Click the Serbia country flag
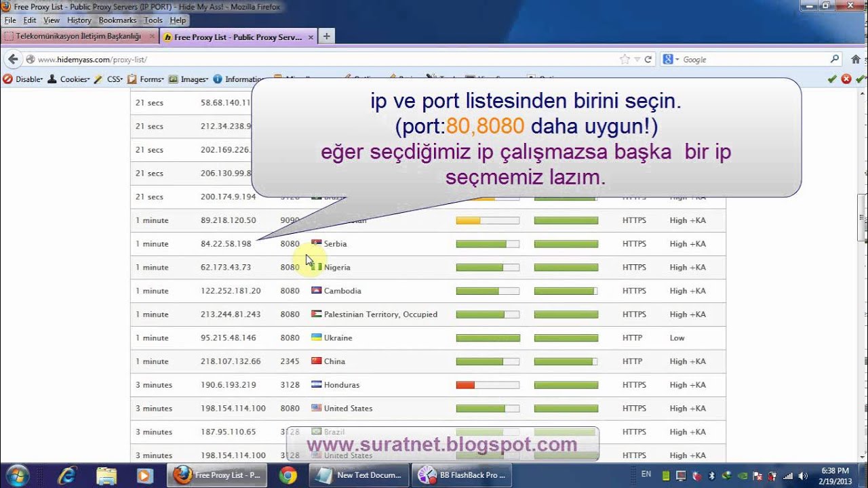Viewport: 868px width, 488px height. coord(316,243)
